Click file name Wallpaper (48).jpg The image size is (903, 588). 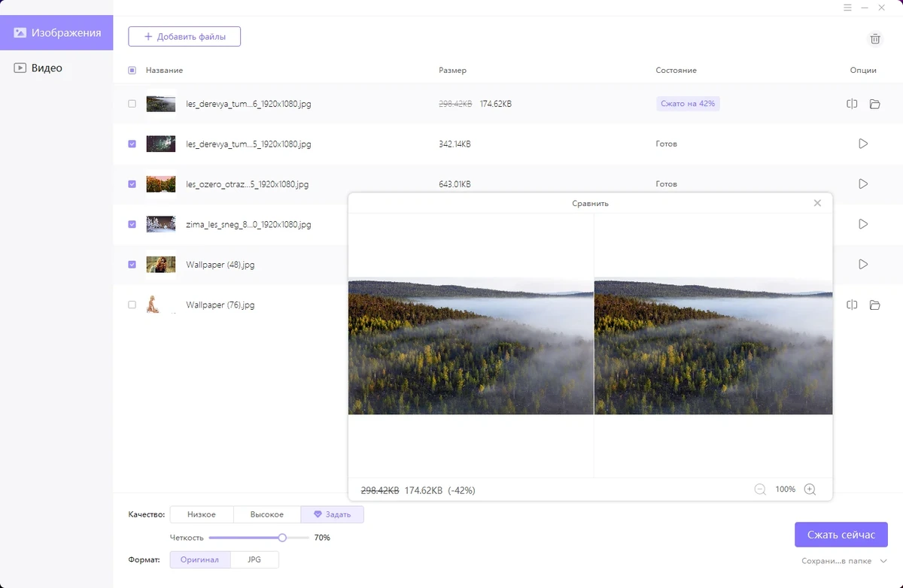(220, 265)
